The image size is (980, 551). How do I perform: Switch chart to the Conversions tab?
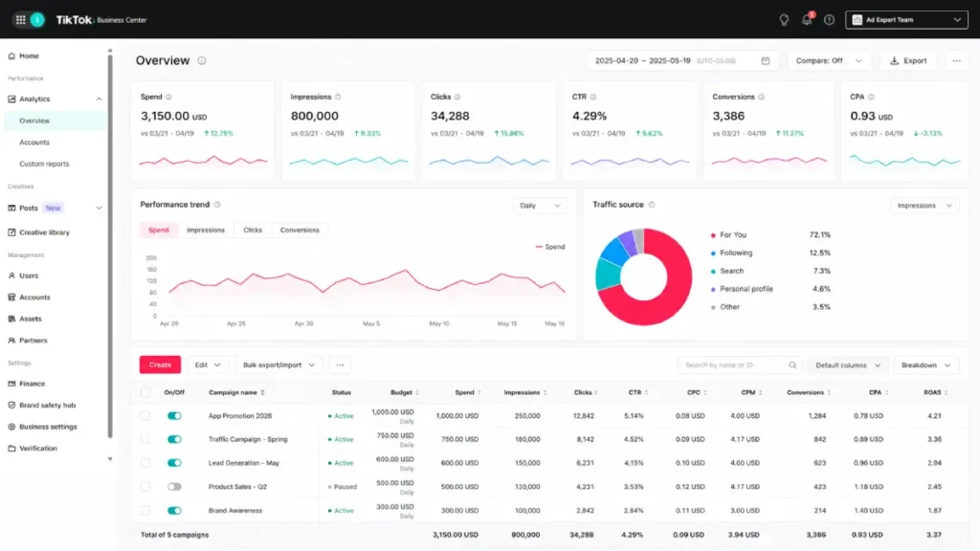[x=300, y=231]
